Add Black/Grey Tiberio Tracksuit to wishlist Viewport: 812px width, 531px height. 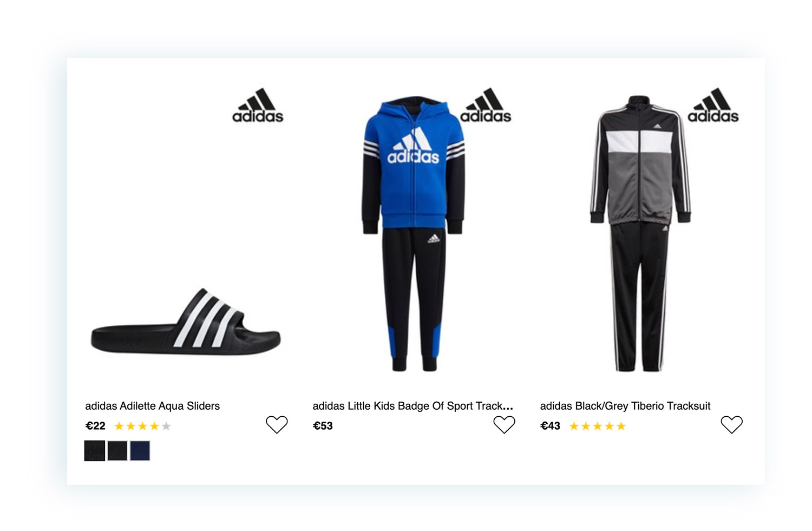(x=731, y=424)
